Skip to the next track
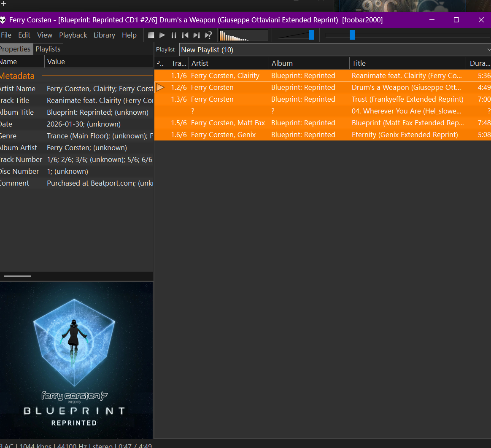The image size is (491, 448). tap(197, 35)
